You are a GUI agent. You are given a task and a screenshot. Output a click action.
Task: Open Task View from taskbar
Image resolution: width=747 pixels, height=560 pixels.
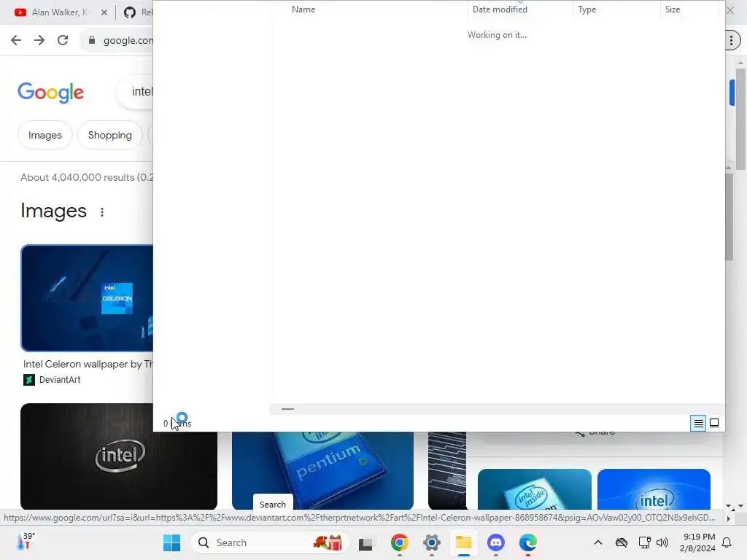click(366, 542)
